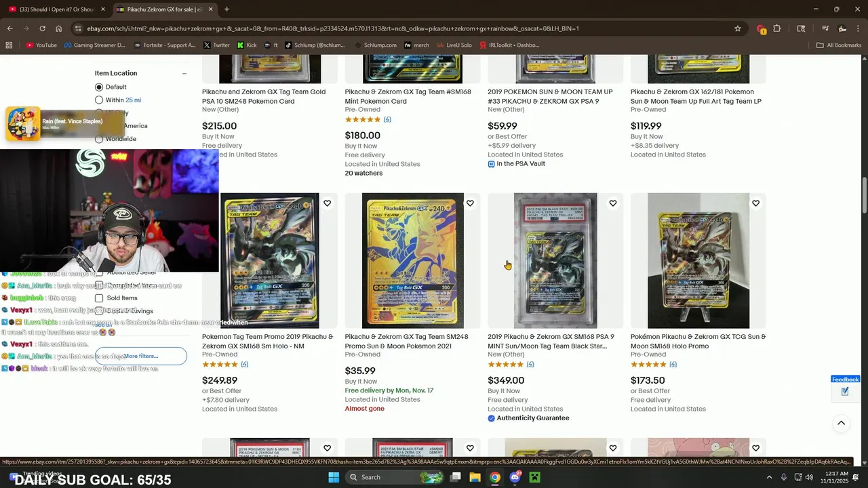This screenshot has width=868, height=488.
Task: Click heart icon on $173.50 Holo Promo listing
Action: (x=755, y=203)
